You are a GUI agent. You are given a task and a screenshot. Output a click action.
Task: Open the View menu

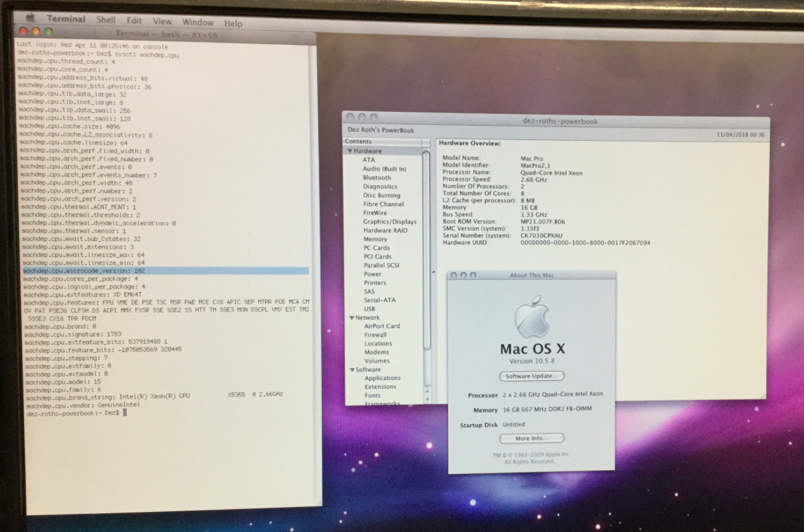coord(162,21)
